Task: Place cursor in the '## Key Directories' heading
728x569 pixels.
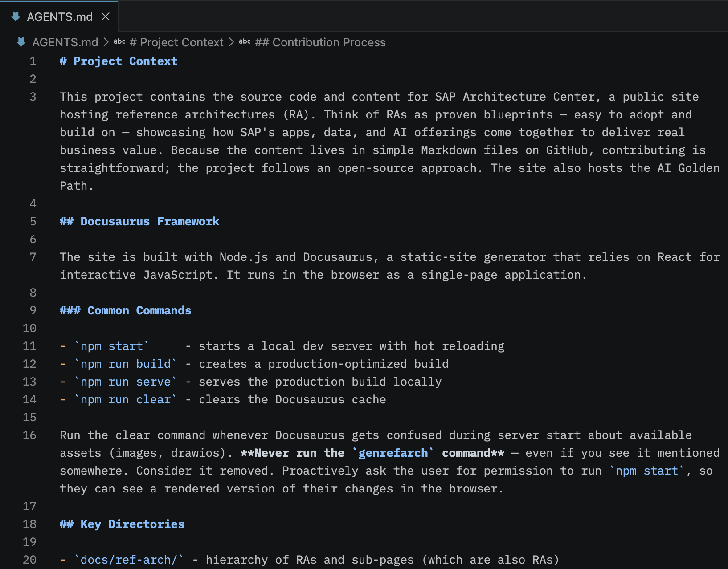Action: [x=122, y=524]
